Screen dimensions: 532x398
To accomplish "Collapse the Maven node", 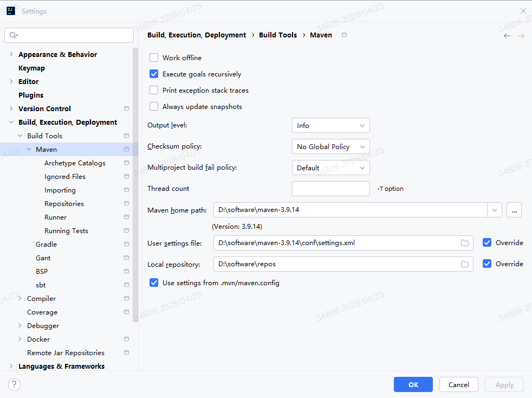I will [x=29, y=150].
